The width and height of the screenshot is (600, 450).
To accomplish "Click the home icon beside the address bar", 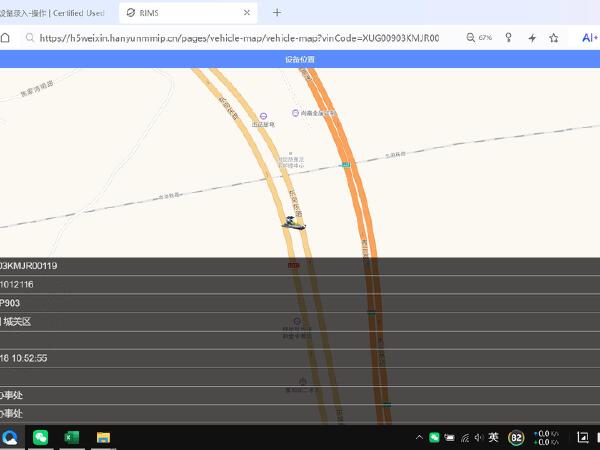I will pyautogui.click(x=5, y=38).
